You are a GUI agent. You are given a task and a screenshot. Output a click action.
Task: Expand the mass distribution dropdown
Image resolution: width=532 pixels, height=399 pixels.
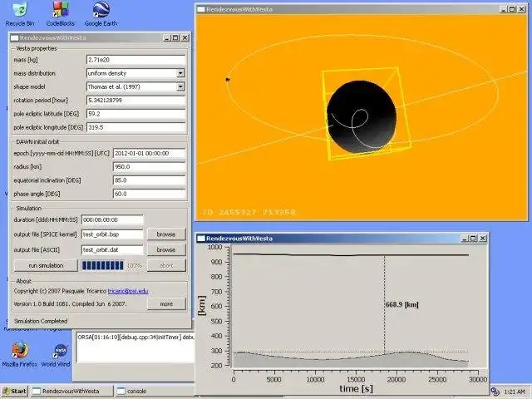coord(180,73)
